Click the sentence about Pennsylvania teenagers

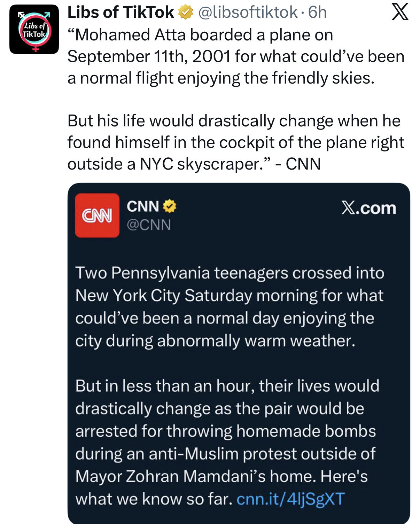pos(230,274)
